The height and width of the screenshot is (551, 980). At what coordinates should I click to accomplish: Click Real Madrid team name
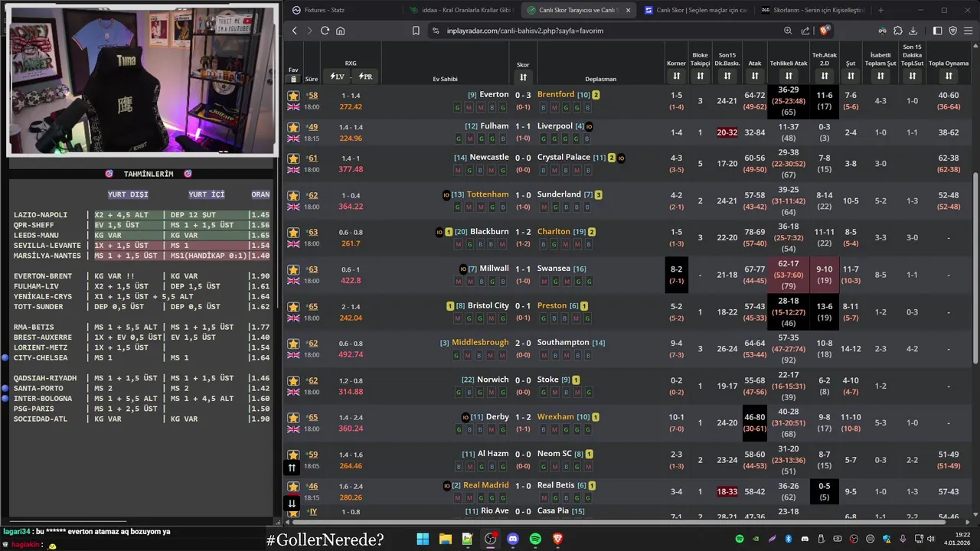click(x=485, y=485)
